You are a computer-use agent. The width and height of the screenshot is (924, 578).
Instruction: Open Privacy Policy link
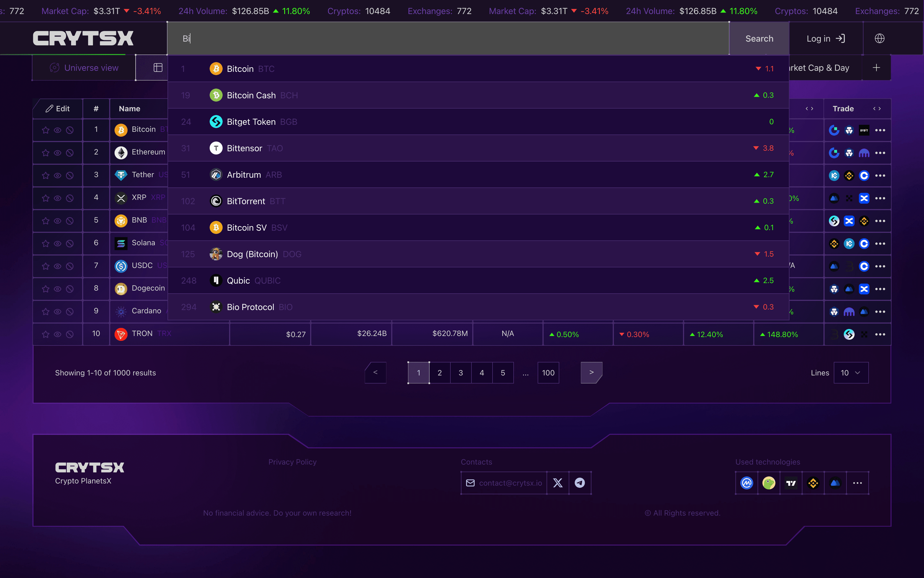click(x=292, y=462)
